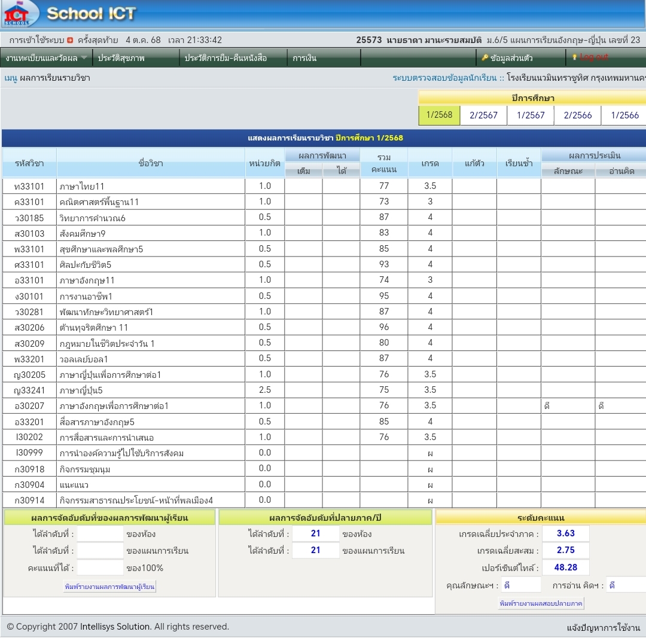This screenshot has height=644, width=646.
Task: Open the ประวัติการยืม-คืนหนังสือ menu
Action: (226, 58)
